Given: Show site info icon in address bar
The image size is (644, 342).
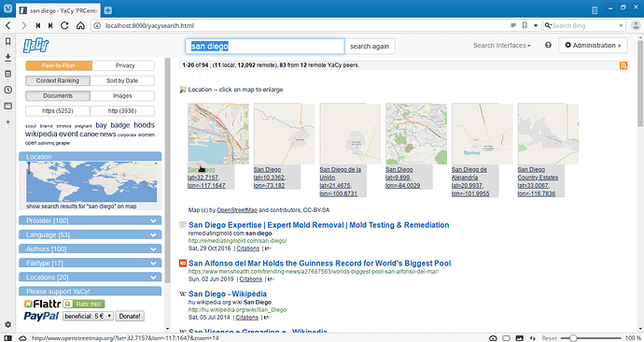Looking at the screenshot, I should pyautogui.click(x=97, y=25).
